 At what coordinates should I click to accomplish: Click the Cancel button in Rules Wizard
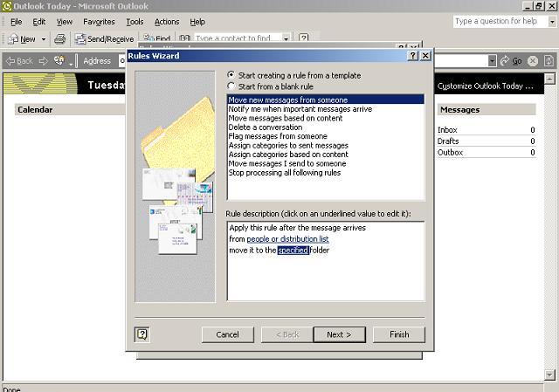tap(227, 334)
